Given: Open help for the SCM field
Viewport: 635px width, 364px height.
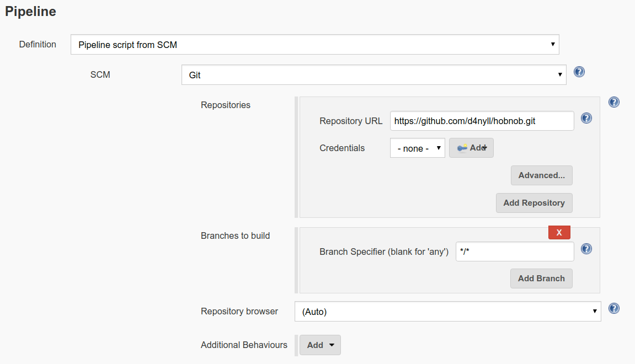Looking at the screenshot, I should (579, 72).
